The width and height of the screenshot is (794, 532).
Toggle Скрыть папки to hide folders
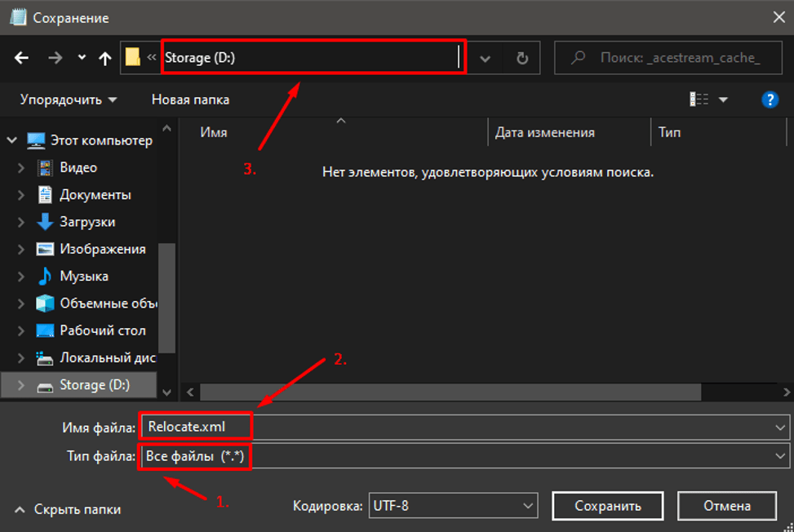tap(68, 509)
